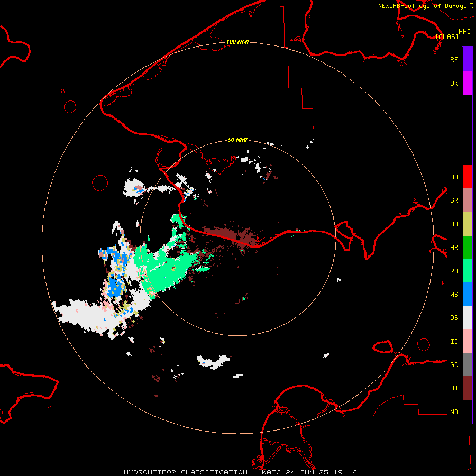Click the ND black legend swatch
The image size is (476, 476).
467,411
